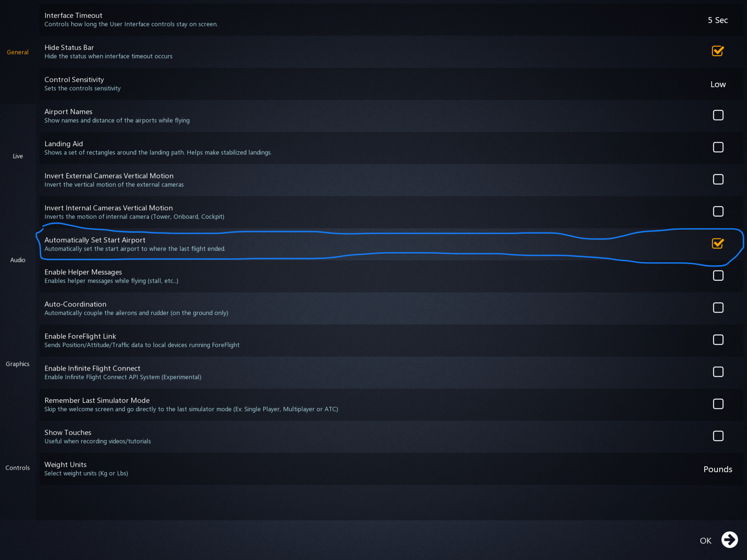Enable the Show Touches checkbox

click(x=718, y=436)
